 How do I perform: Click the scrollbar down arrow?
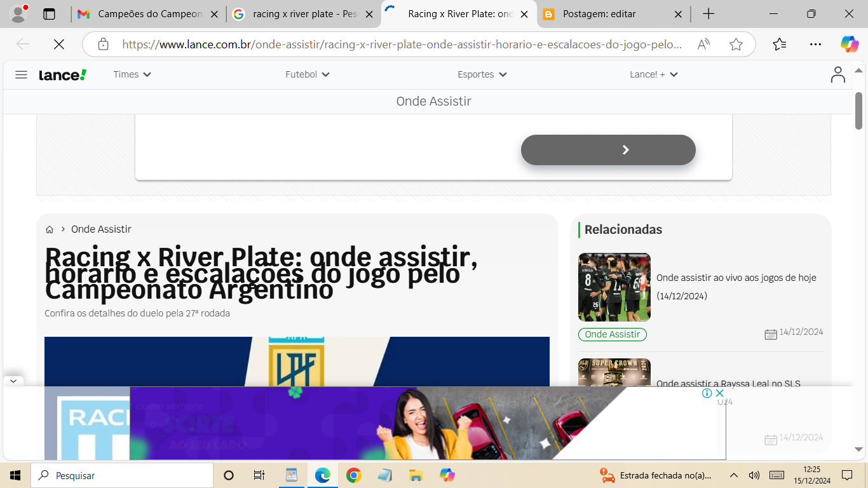(858, 450)
